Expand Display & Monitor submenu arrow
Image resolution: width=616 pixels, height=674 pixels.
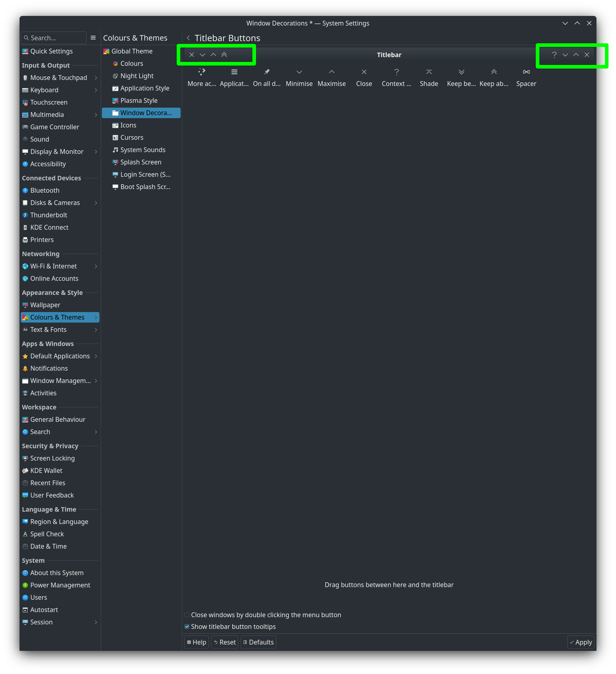(x=96, y=152)
